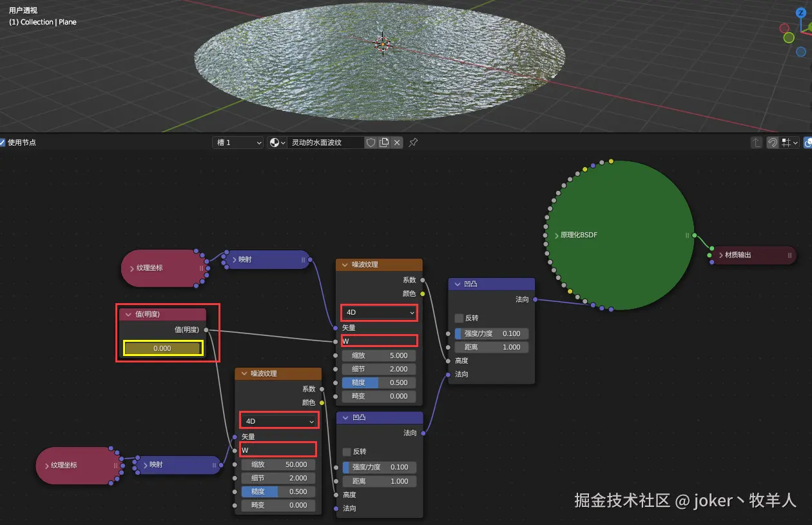The image size is (812, 525).
Task: Click the BSDF output socket on 原理化BSDF
Action: [695, 235]
